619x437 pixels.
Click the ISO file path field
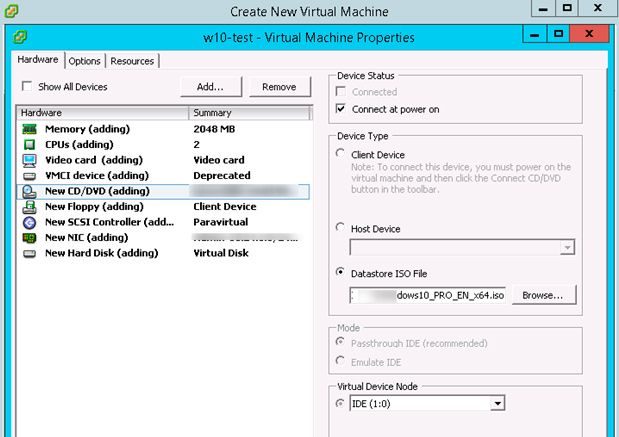(x=428, y=295)
